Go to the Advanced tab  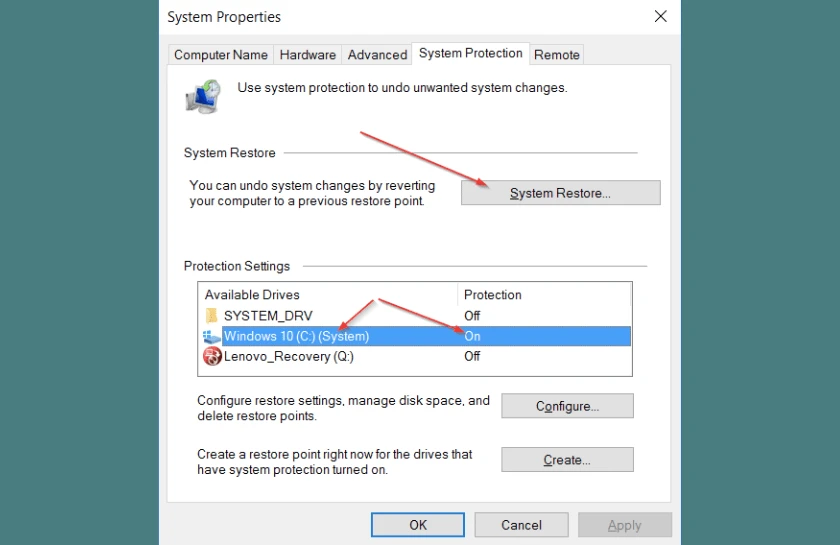377,55
